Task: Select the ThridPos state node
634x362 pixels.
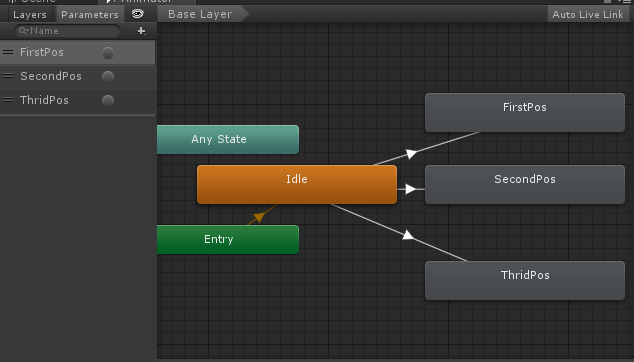Action: 525,281
